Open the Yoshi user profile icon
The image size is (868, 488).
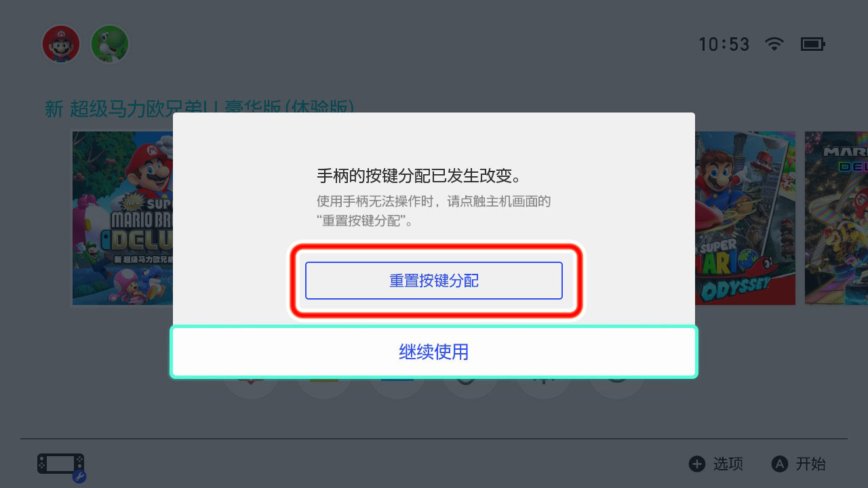pos(110,45)
